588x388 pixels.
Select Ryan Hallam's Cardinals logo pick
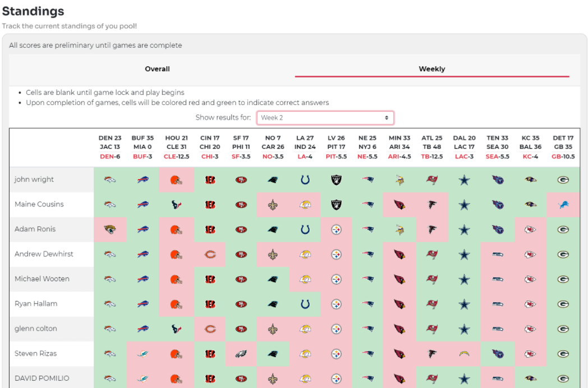[399, 304]
